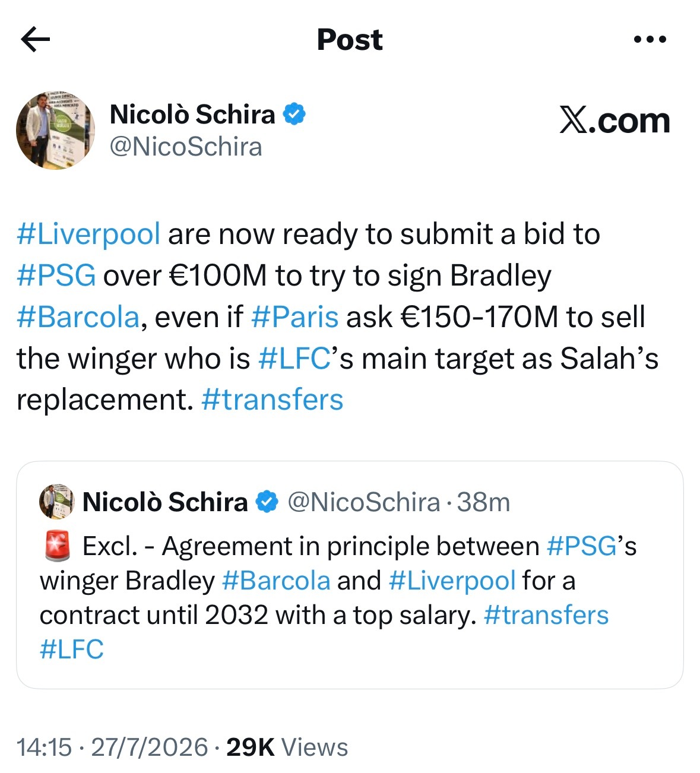Go back using the left arrow
700x773 pixels.
[x=35, y=40]
